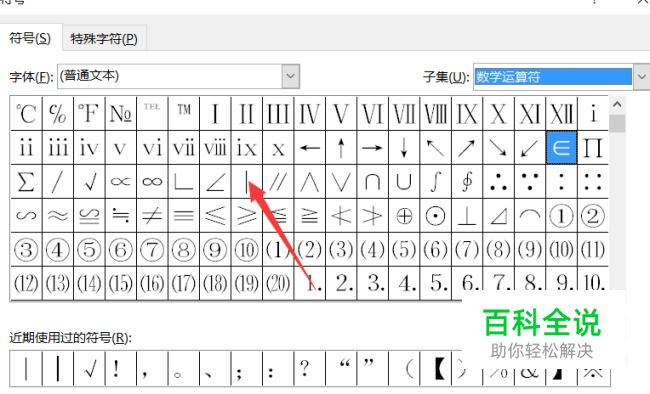Viewport: 650px width, 394px height.
Task: Pick the right arrow → symbol
Action: point(372,148)
